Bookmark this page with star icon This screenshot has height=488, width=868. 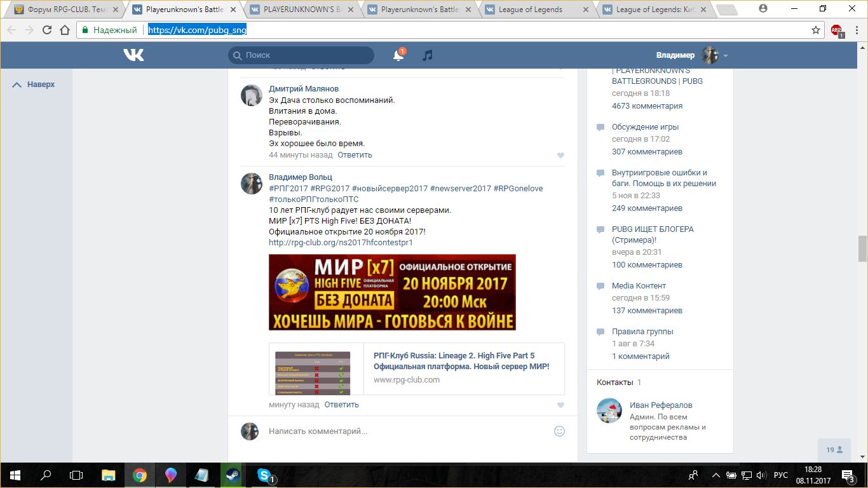click(816, 30)
